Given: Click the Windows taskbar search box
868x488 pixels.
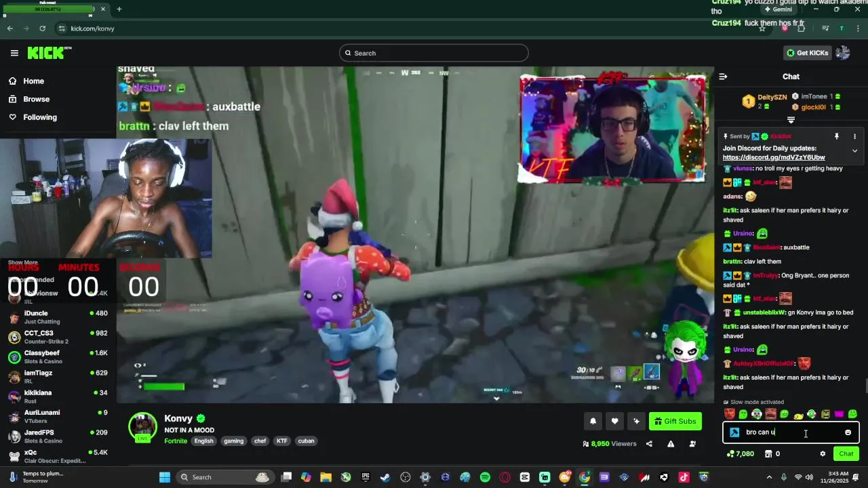Looking at the screenshot, I should tap(225, 477).
